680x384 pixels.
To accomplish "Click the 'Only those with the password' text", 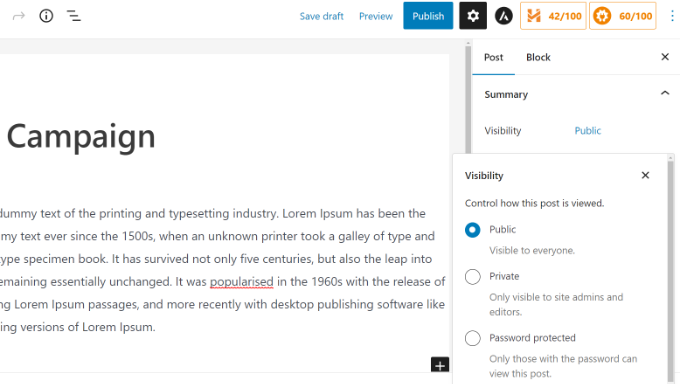I will click(x=563, y=366).
